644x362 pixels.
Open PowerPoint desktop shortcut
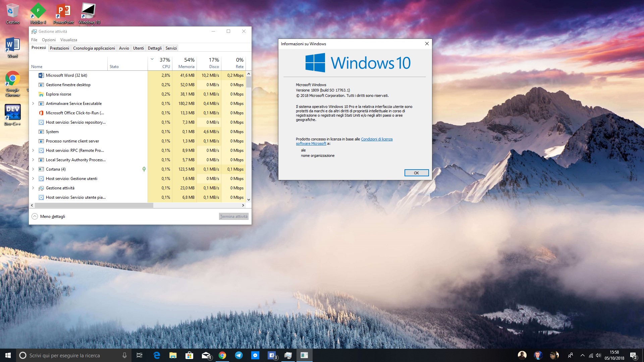click(x=63, y=13)
